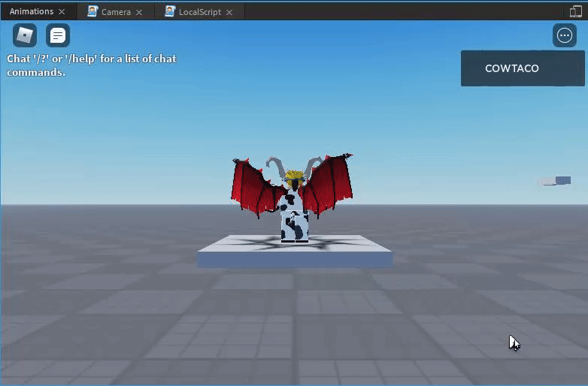Close the Camera tab
Screen dimensions: 588x386
(139, 12)
